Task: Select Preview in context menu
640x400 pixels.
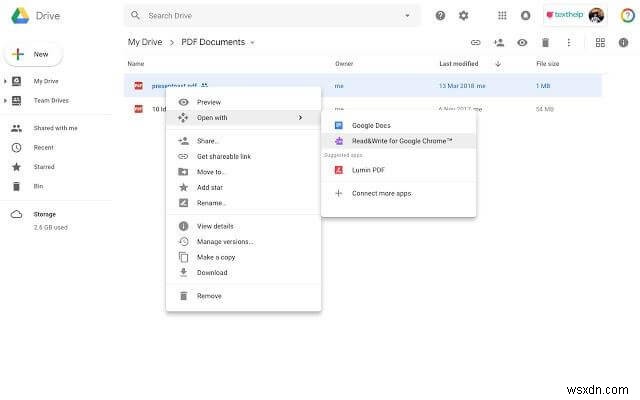Action: [244, 102]
